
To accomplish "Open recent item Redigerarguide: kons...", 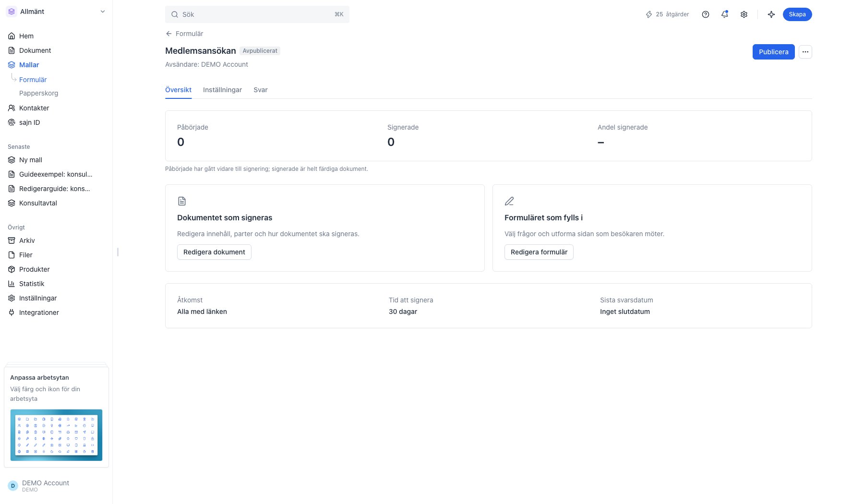I will pyautogui.click(x=56, y=189).
